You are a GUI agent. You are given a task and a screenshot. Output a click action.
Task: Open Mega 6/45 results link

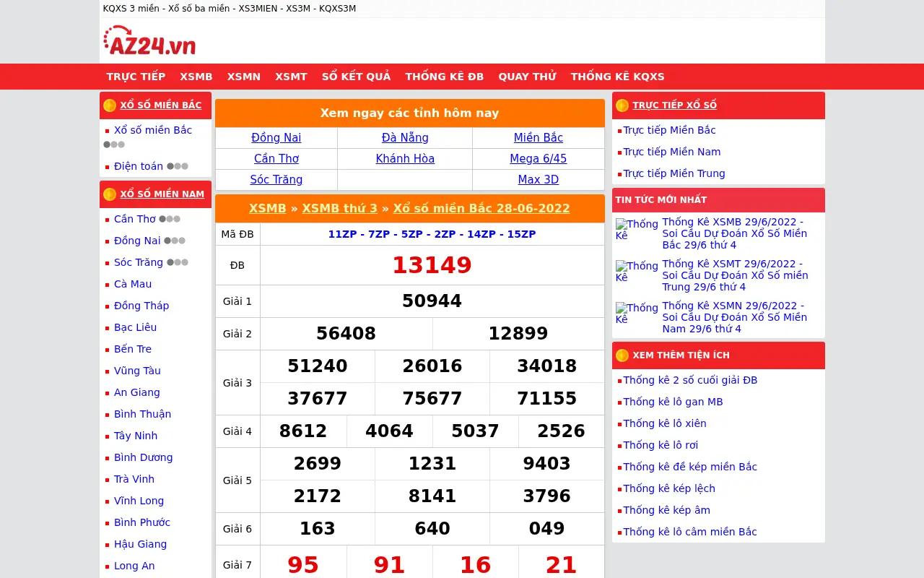pos(539,159)
